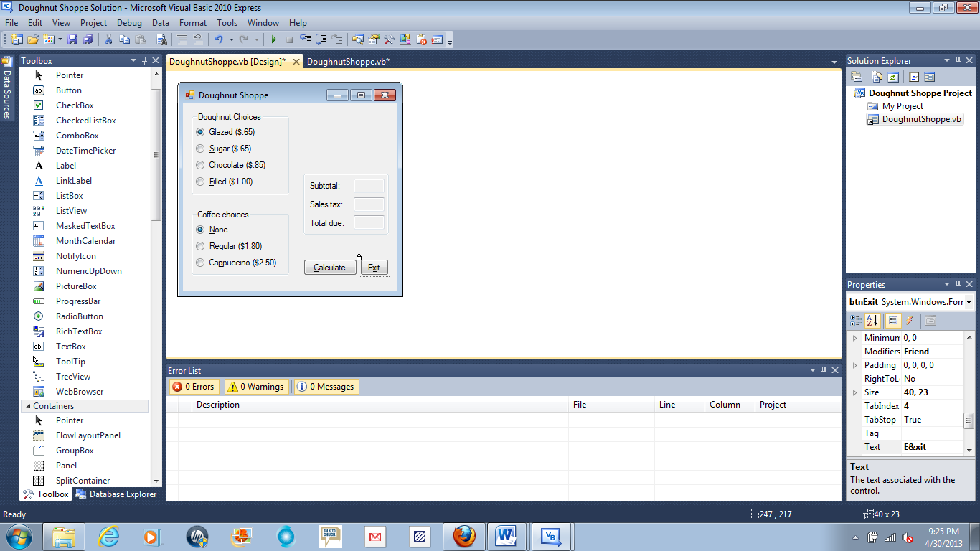980x551 pixels.
Task: Click the Undo arrow icon
Action: tap(218, 39)
